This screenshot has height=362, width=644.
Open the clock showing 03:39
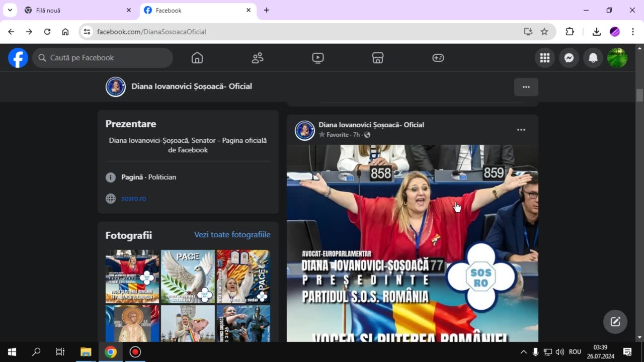pos(600,352)
